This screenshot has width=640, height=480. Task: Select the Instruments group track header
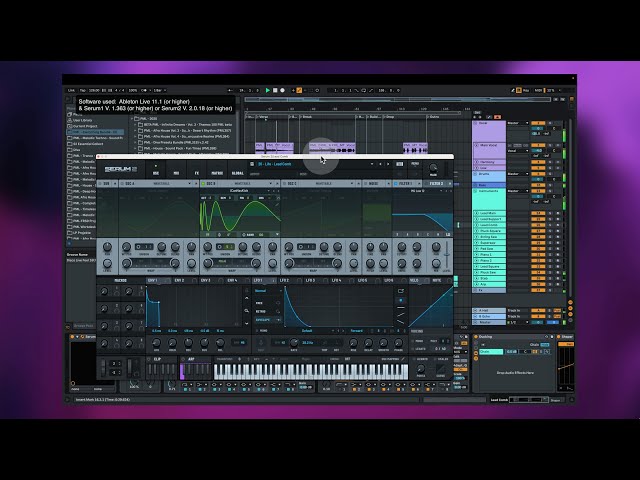489,200
